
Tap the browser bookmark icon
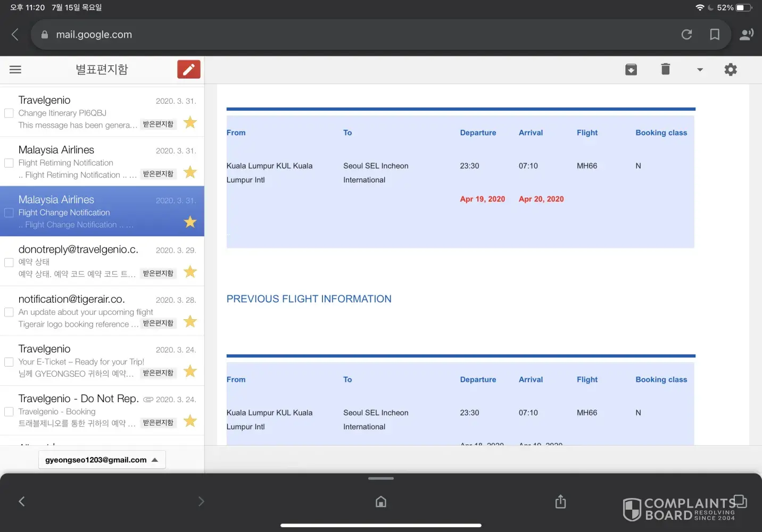(715, 35)
